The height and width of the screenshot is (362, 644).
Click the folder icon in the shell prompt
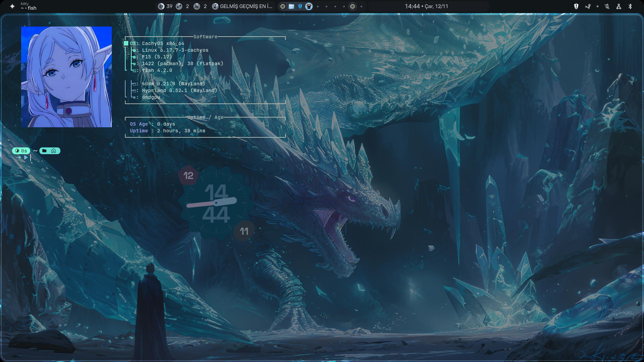(44, 151)
